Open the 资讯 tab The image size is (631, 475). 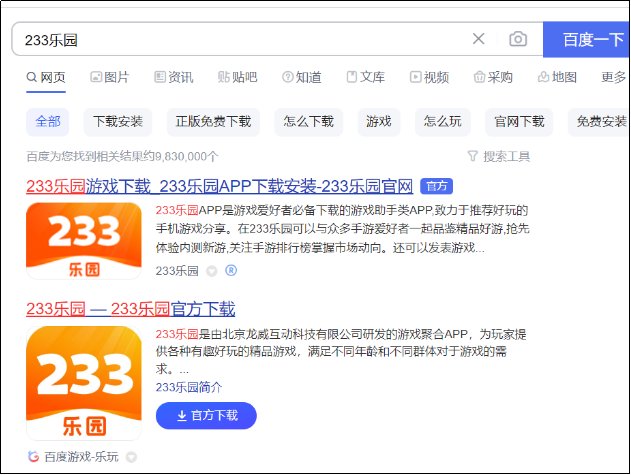[174, 77]
